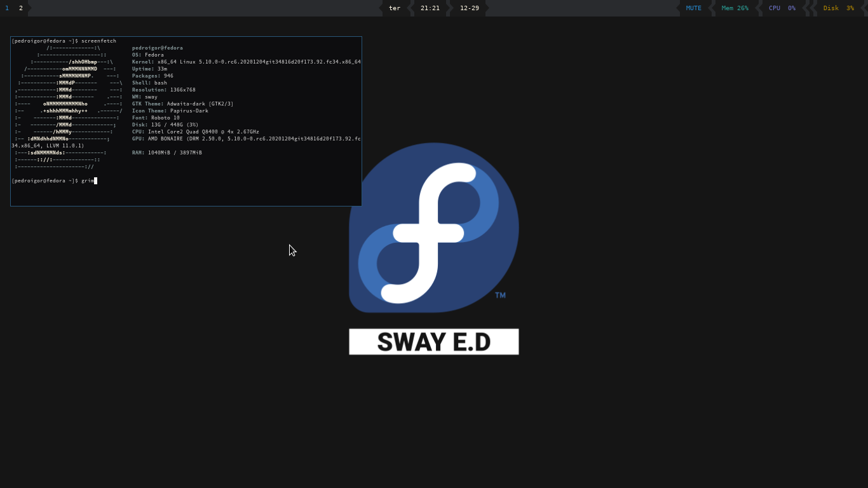Switch to workspace 1 in the bar
The height and width of the screenshot is (488, 868).
[7, 8]
